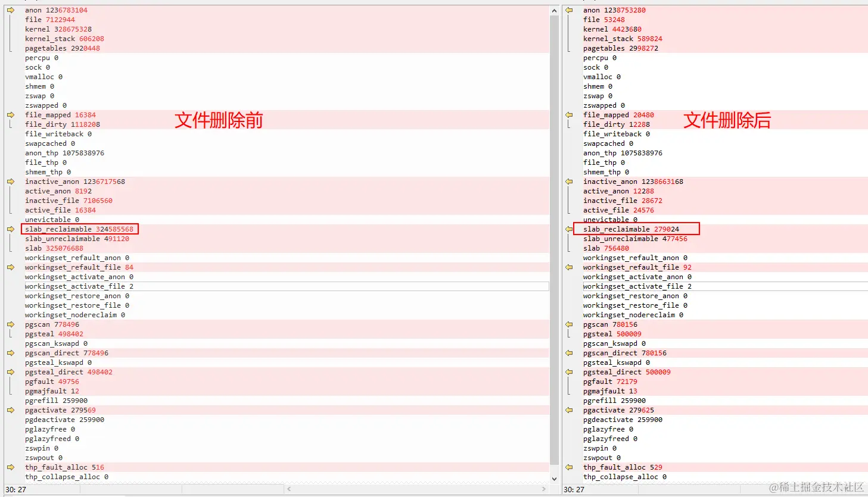Select right line 'pgdeactivate 259900'
The height and width of the screenshot is (497, 868).
623,420
